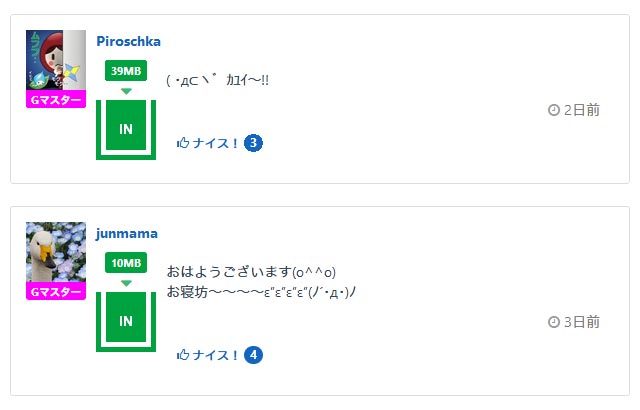The height and width of the screenshot is (410, 640).
Task: Open Piroschka's profile name link
Action: (128, 41)
